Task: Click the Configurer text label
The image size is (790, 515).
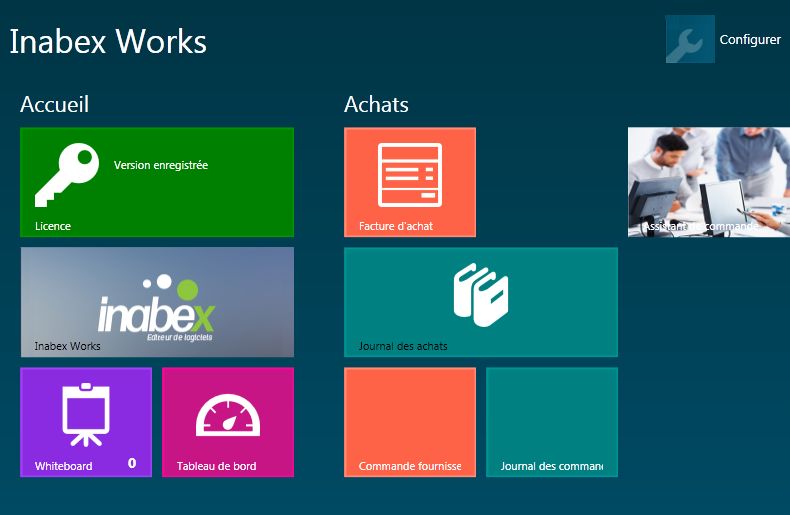Action: 750,40
